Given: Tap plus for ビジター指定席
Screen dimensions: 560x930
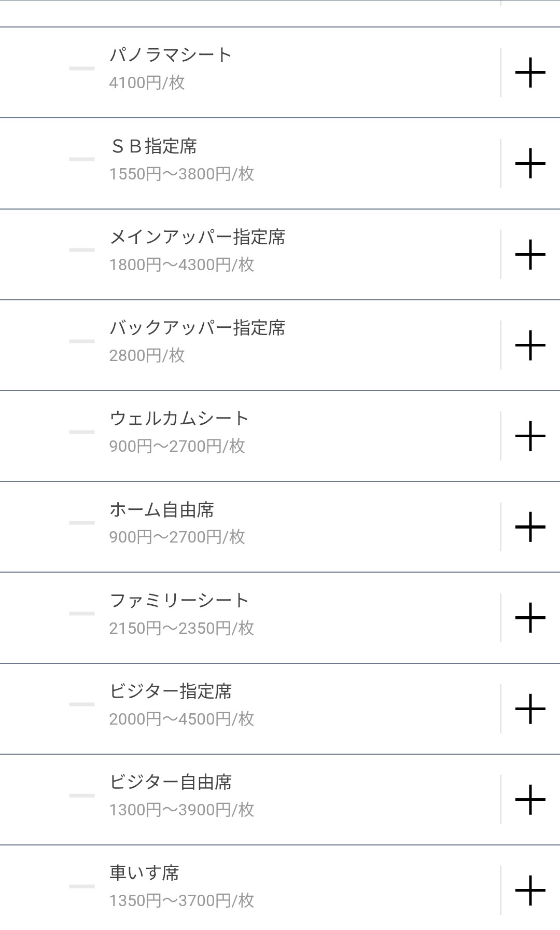Looking at the screenshot, I should (530, 709).
